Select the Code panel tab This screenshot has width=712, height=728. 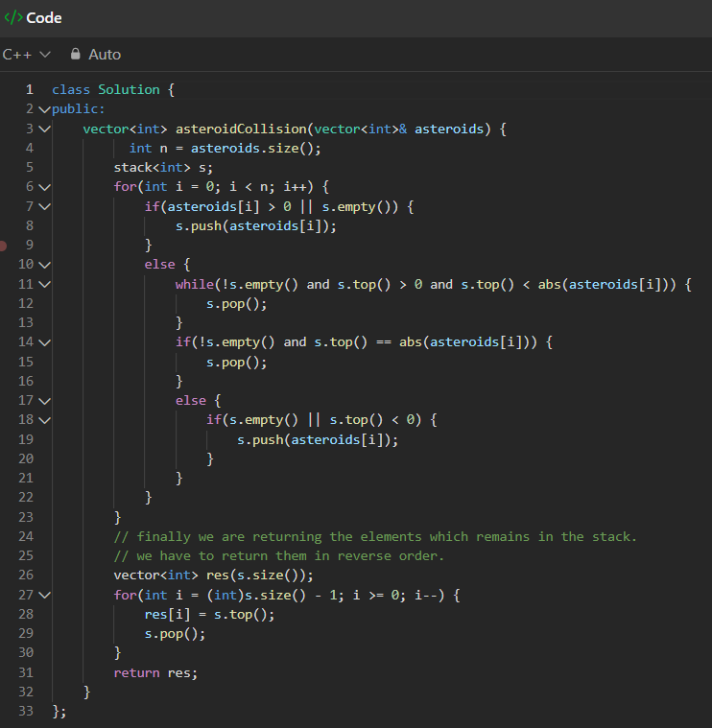tap(33, 17)
